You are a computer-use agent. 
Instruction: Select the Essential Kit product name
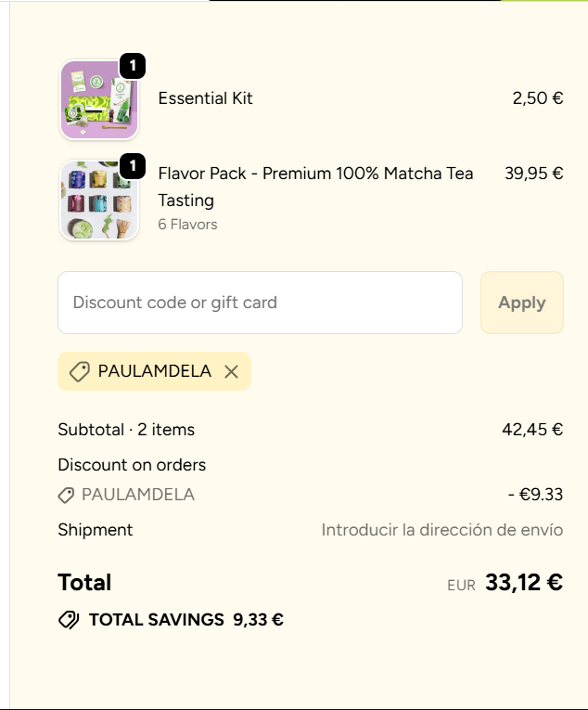206,98
